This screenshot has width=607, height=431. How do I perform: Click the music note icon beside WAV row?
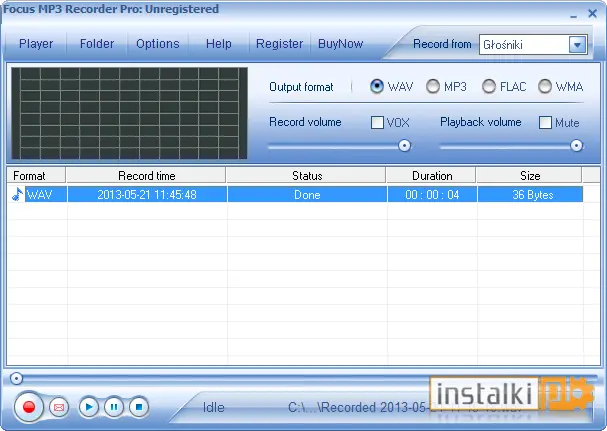pos(17,194)
